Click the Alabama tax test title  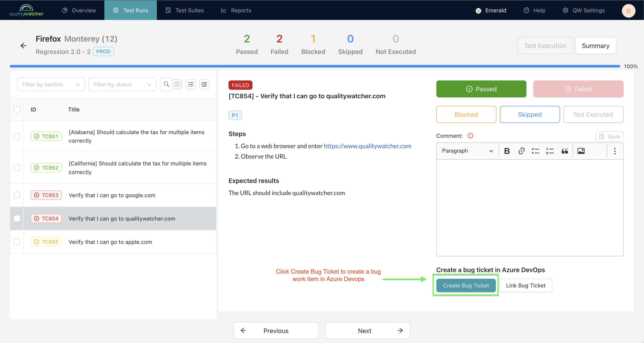tap(136, 136)
